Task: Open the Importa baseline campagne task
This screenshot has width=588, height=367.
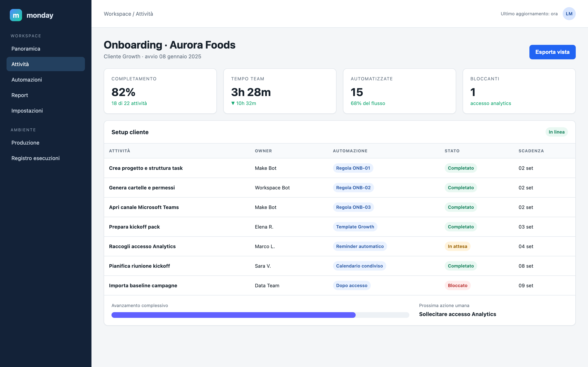Action: click(x=143, y=285)
